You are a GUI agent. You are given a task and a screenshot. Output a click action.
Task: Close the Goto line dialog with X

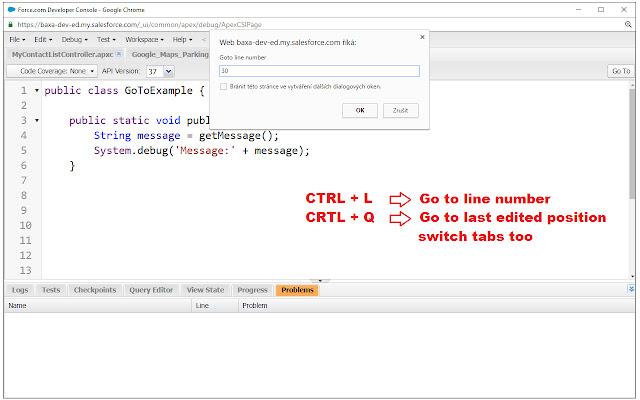click(x=422, y=37)
